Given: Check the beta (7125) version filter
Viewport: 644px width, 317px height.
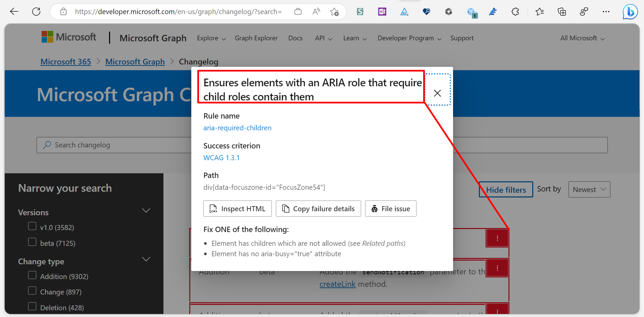Looking at the screenshot, I should pos(32,242).
